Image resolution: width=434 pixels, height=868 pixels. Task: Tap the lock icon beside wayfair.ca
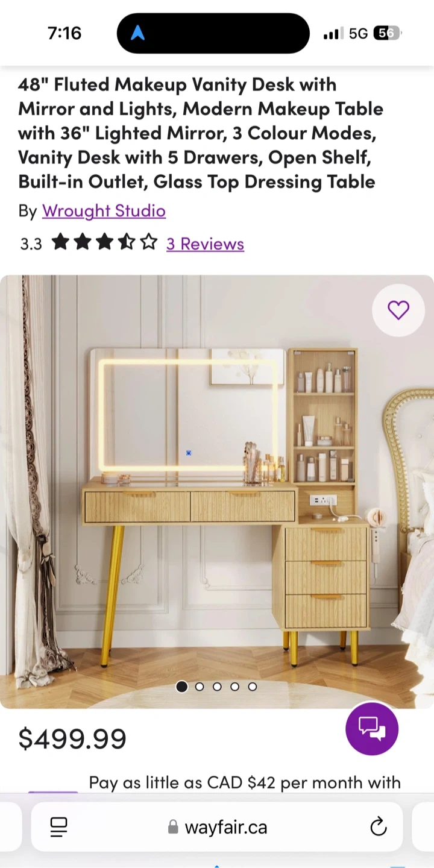point(173,827)
